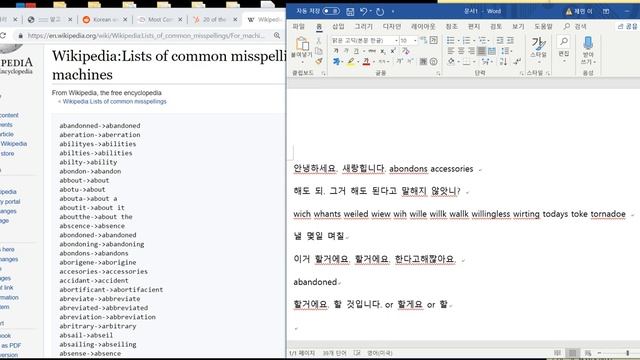
Task: Click the word count in Word status bar
Action: (x=334, y=353)
